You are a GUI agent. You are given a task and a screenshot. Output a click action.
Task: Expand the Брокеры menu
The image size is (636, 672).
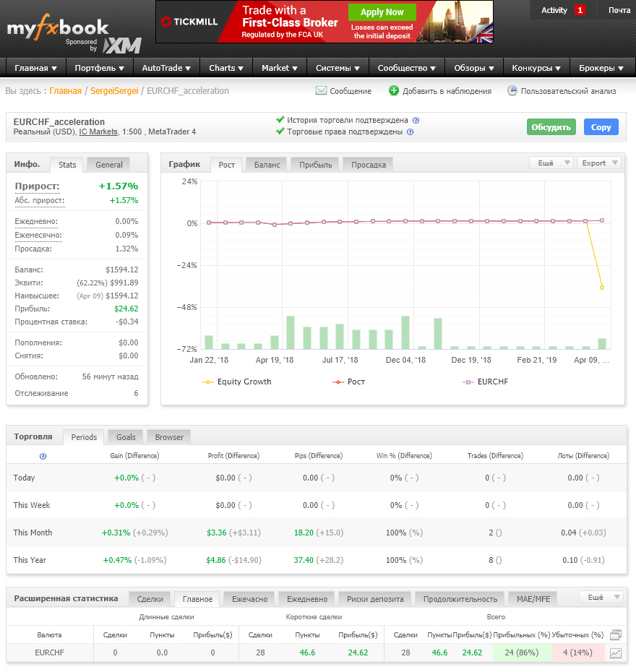[601, 68]
